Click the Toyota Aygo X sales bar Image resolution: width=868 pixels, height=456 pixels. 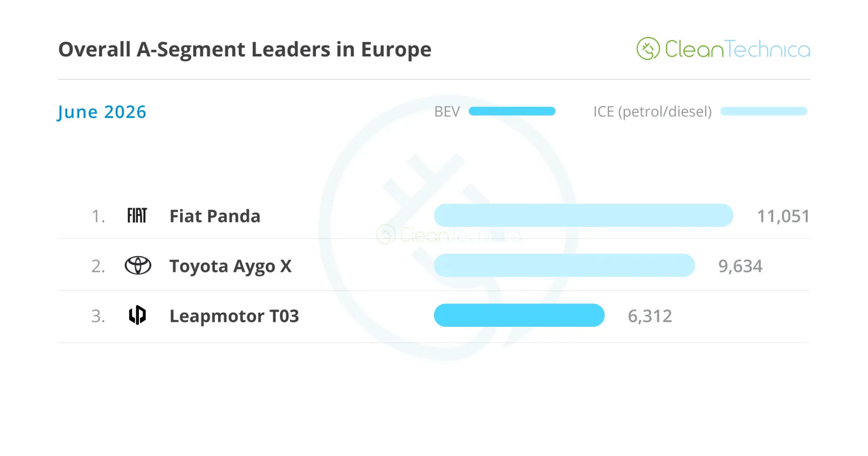(x=564, y=265)
